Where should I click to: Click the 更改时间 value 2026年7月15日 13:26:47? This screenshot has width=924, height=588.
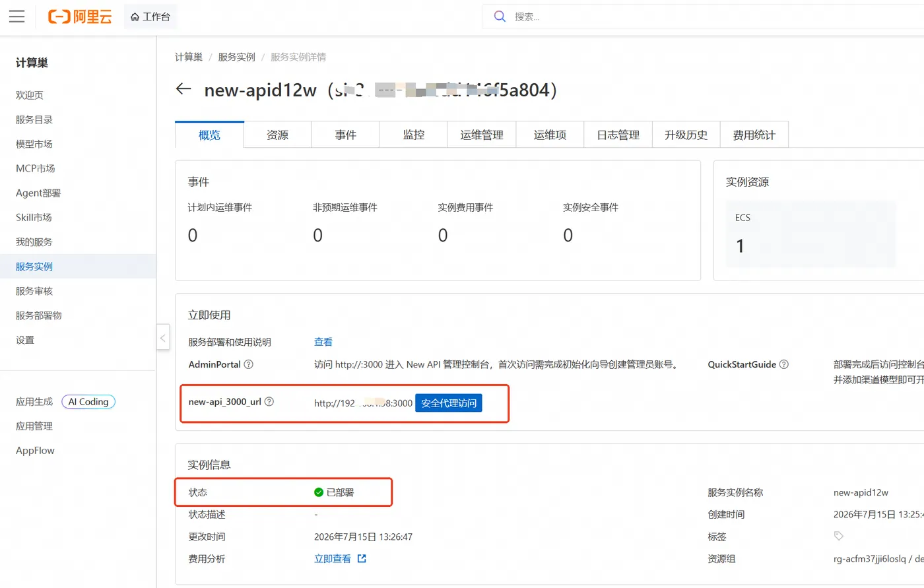click(364, 537)
